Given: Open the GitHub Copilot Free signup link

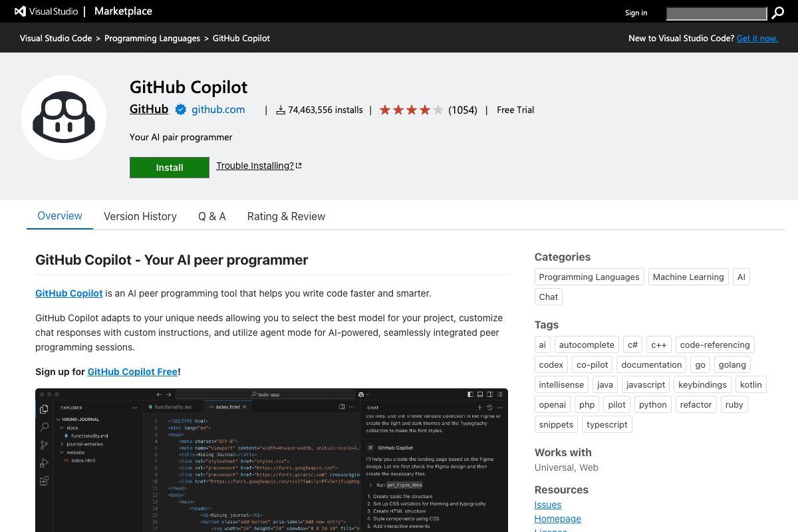Looking at the screenshot, I should pos(132,372).
